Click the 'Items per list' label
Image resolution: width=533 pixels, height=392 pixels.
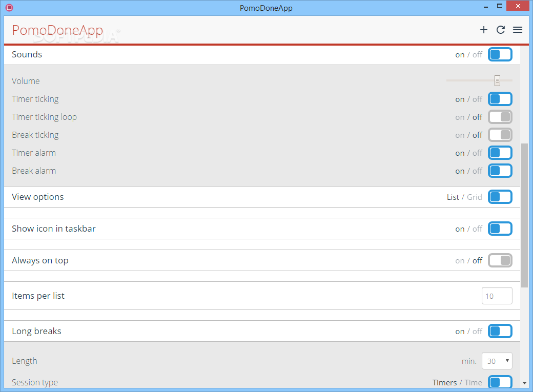pyautogui.click(x=38, y=296)
